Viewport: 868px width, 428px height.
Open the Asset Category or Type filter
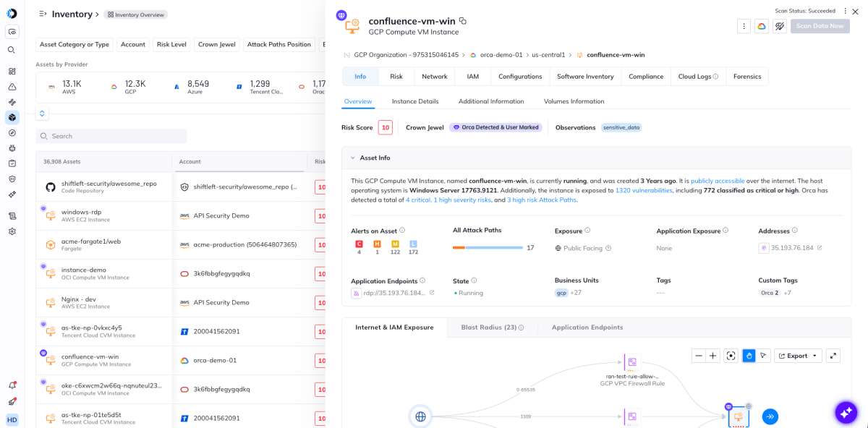click(x=75, y=45)
